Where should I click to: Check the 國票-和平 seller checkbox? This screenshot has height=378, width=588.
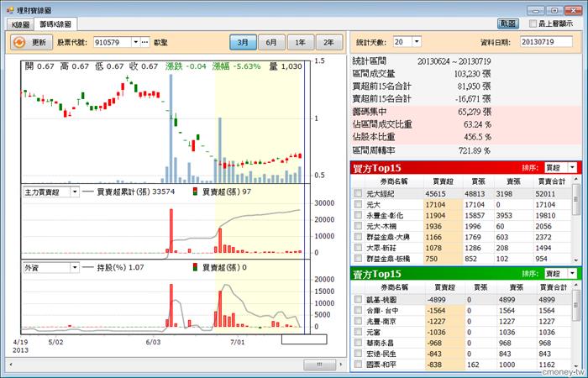click(358, 364)
